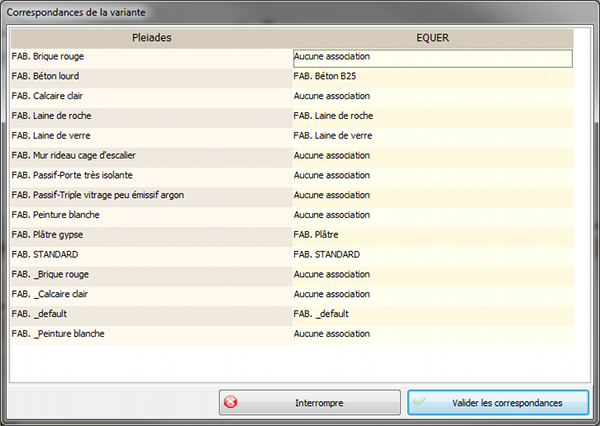Viewport: 600px width, 426px height.
Task: Click 'FAB. _default' in EQUER column
Action: (x=433, y=316)
